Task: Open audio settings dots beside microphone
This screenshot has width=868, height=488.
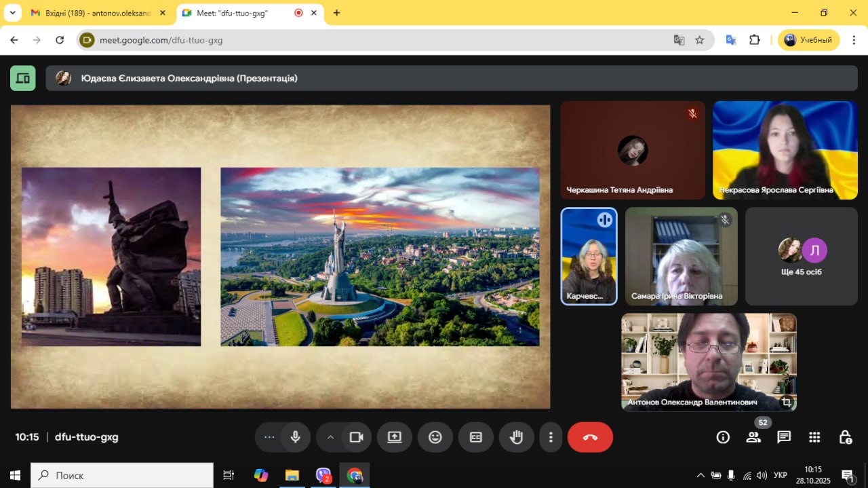Action: [269, 437]
